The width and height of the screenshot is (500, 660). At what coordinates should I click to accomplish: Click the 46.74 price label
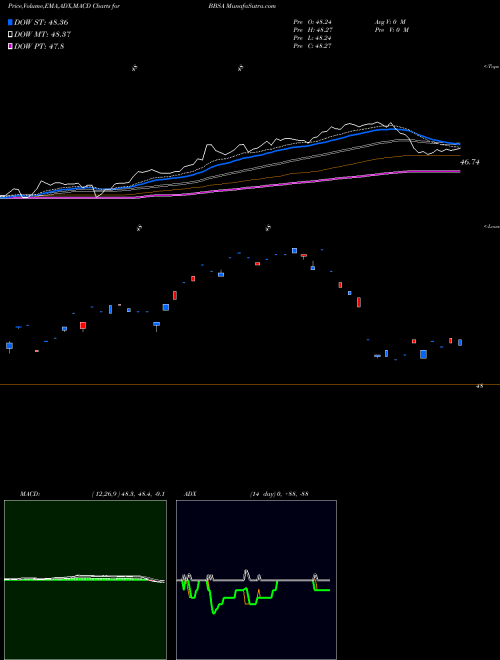coord(470,162)
